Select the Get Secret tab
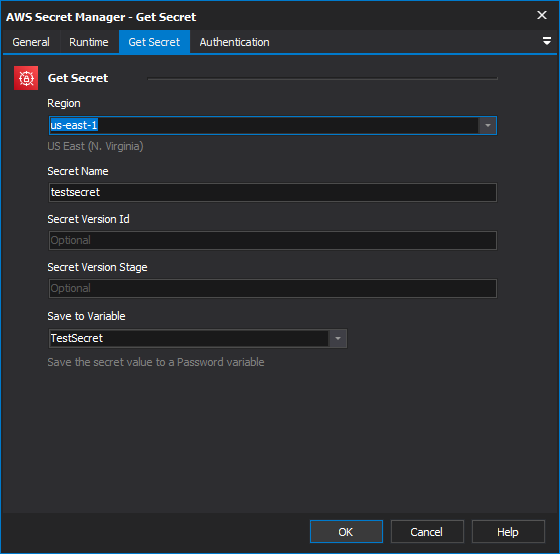The height and width of the screenshot is (554, 560). click(154, 42)
